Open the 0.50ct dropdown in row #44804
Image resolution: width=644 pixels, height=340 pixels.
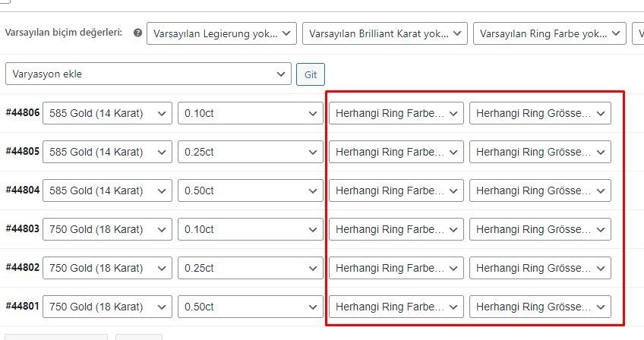point(251,190)
